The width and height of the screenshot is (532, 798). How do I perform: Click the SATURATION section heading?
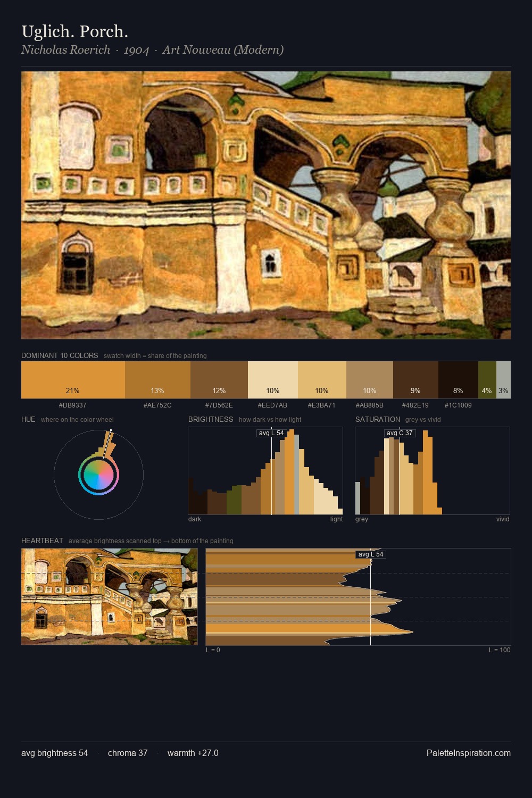pos(378,419)
